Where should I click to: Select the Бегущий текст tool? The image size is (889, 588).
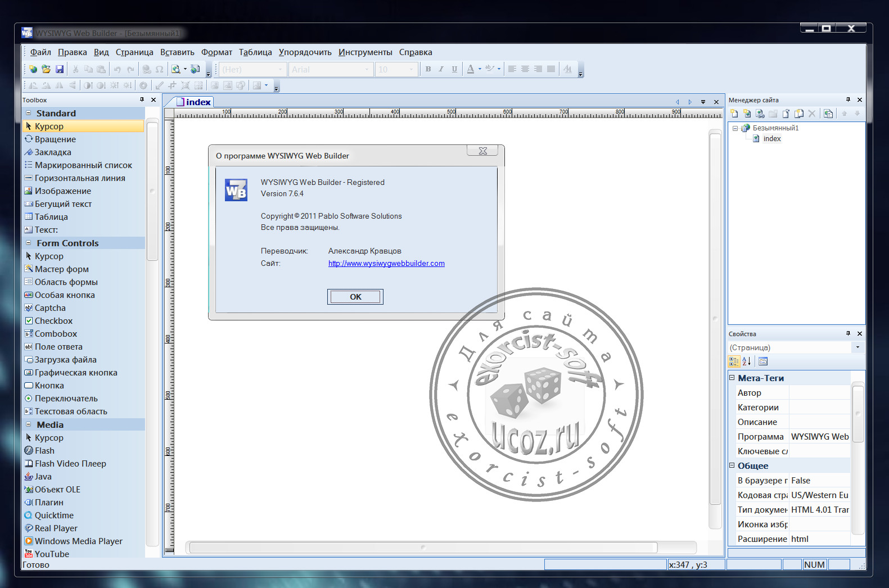tap(63, 204)
